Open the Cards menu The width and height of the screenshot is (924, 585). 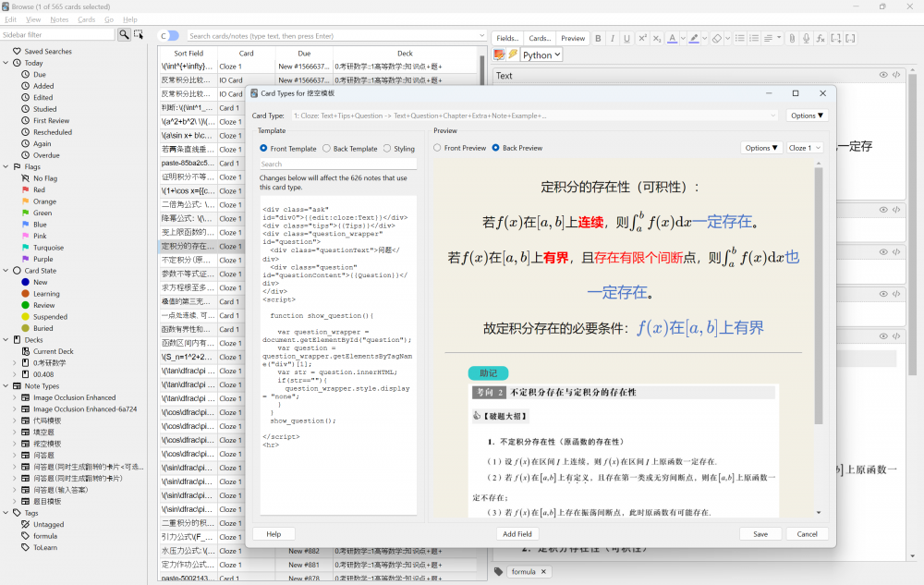(x=86, y=19)
